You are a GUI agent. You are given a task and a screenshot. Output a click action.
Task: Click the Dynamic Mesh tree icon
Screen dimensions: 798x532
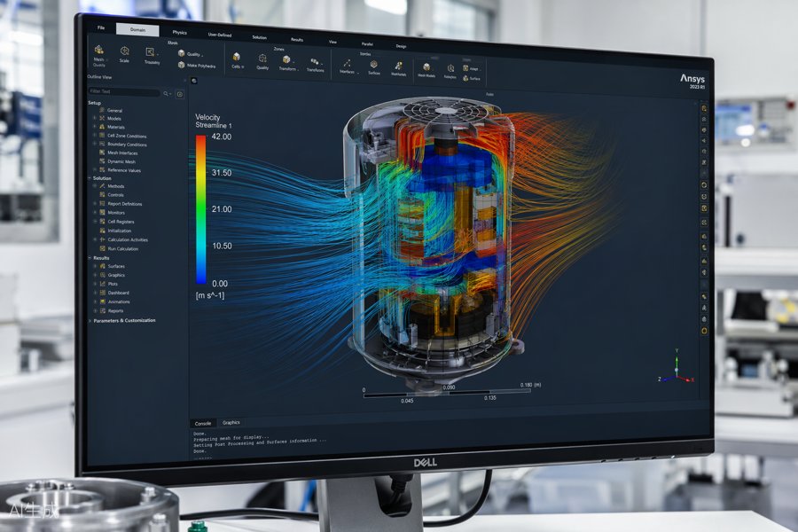click(102, 160)
